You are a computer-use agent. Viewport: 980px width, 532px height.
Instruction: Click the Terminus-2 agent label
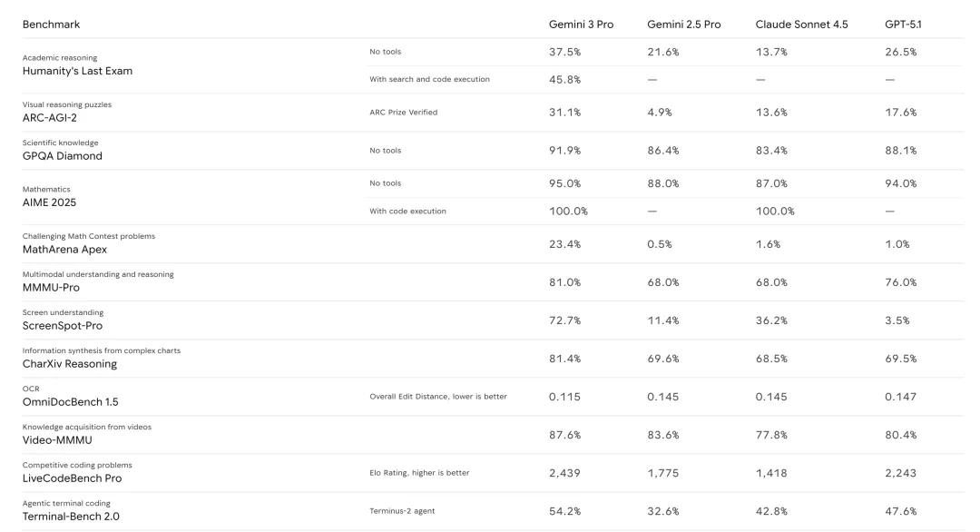[x=402, y=511]
